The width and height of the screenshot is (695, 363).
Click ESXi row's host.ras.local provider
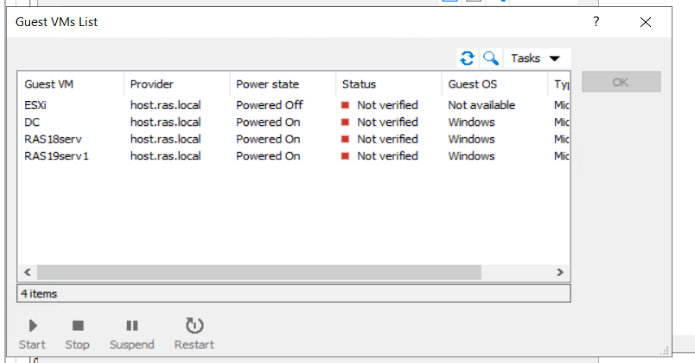click(165, 105)
